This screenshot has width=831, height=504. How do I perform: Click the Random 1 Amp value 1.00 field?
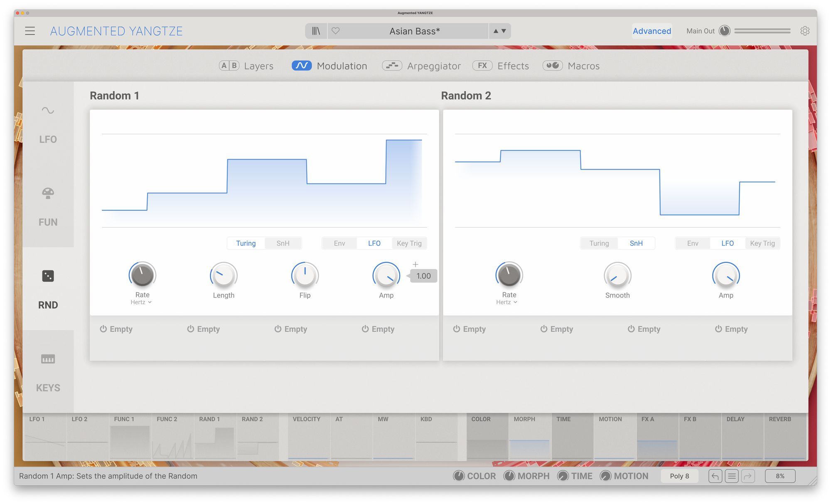coord(423,276)
